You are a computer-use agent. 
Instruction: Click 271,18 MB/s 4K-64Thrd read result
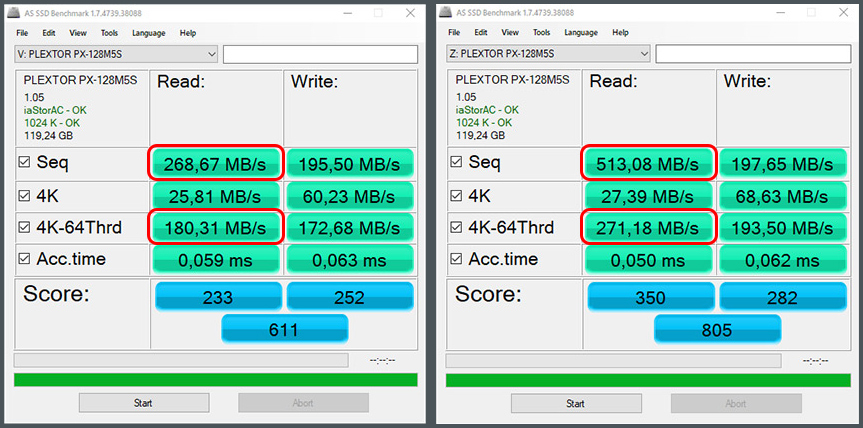coord(648,228)
